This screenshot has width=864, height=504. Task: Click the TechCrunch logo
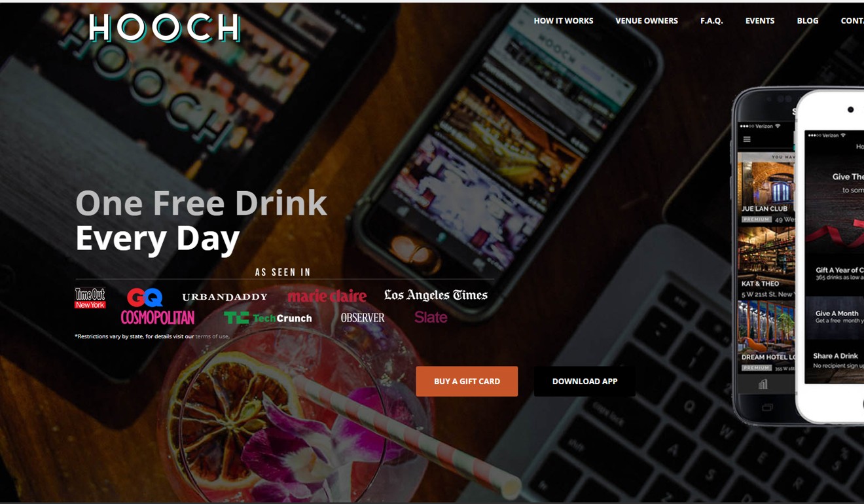[268, 318]
